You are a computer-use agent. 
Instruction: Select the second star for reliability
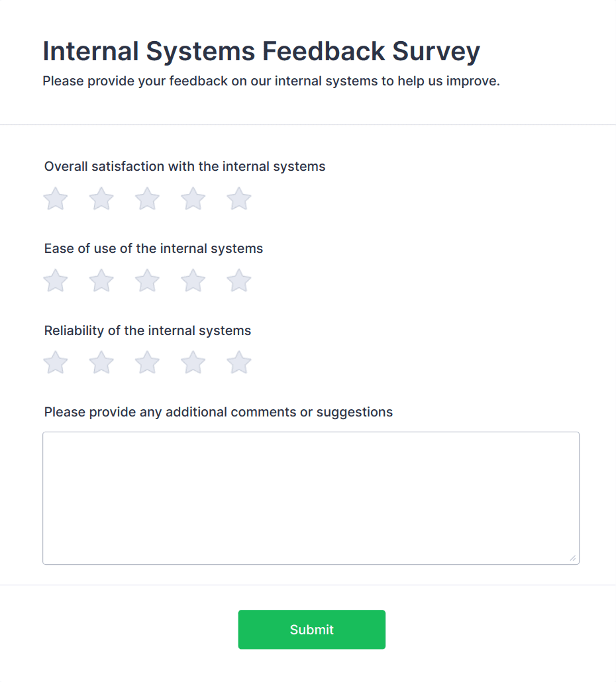click(x=101, y=362)
